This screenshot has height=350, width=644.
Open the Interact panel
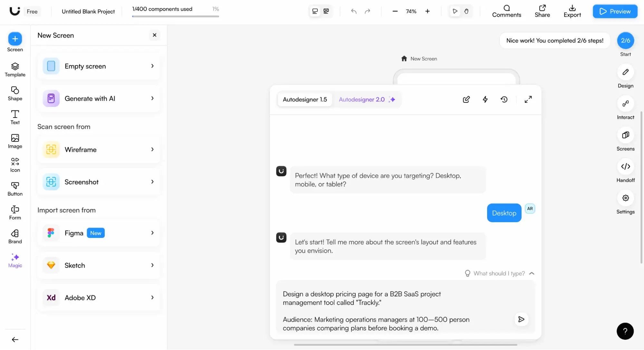tap(625, 108)
